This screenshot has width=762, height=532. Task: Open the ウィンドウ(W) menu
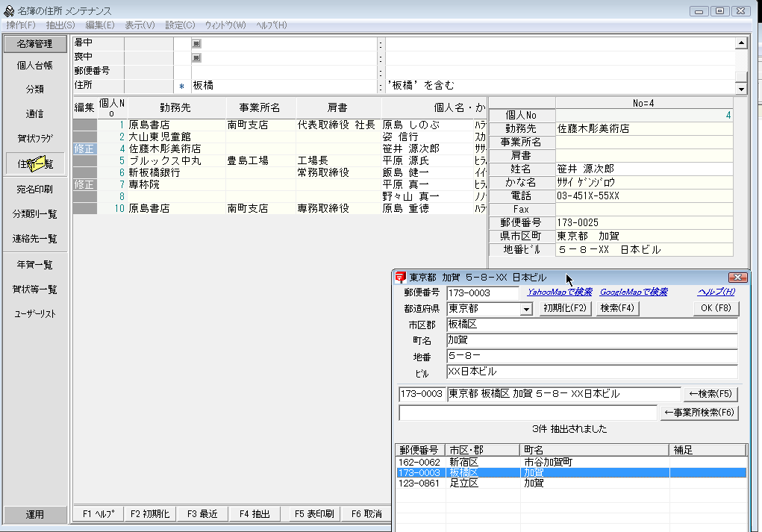tap(225, 25)
